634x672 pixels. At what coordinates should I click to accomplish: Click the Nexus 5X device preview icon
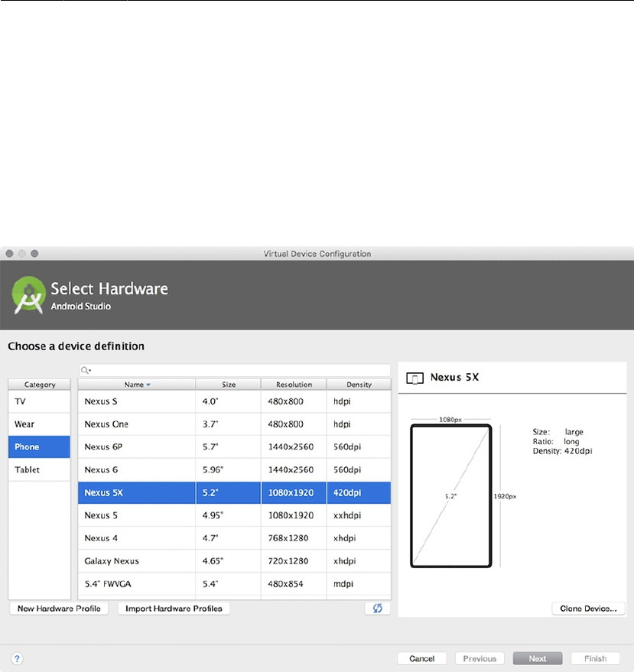click(x=415, y=378)
